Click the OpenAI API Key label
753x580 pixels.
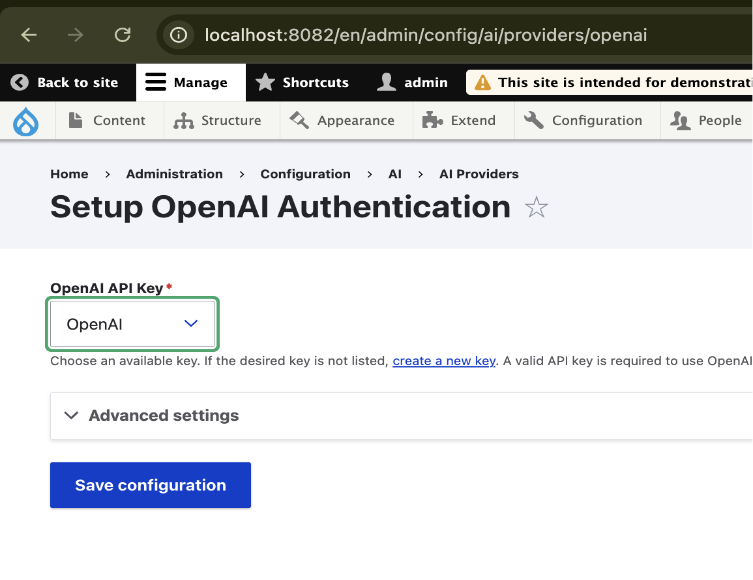[x=107, y=288]
